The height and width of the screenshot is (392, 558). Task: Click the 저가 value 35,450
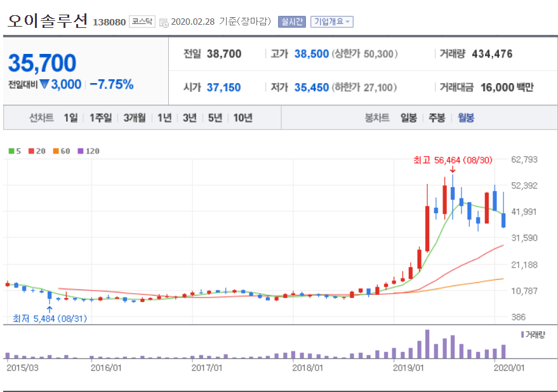[x=312, y=88]
